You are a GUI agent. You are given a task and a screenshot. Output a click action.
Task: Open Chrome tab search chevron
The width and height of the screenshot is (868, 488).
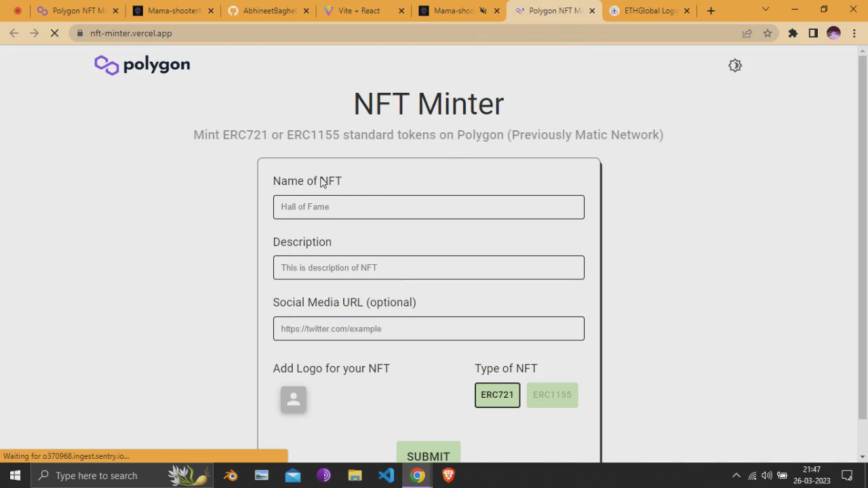coord(766,9)
